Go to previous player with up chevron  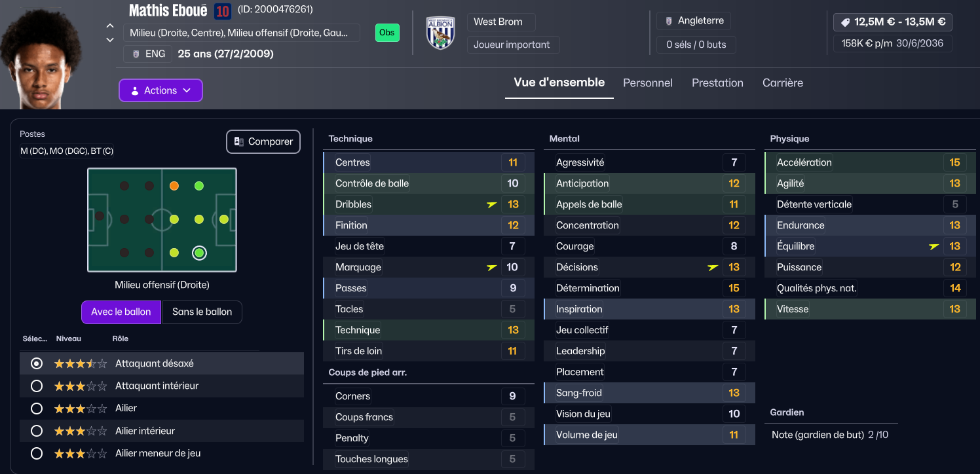110,26
